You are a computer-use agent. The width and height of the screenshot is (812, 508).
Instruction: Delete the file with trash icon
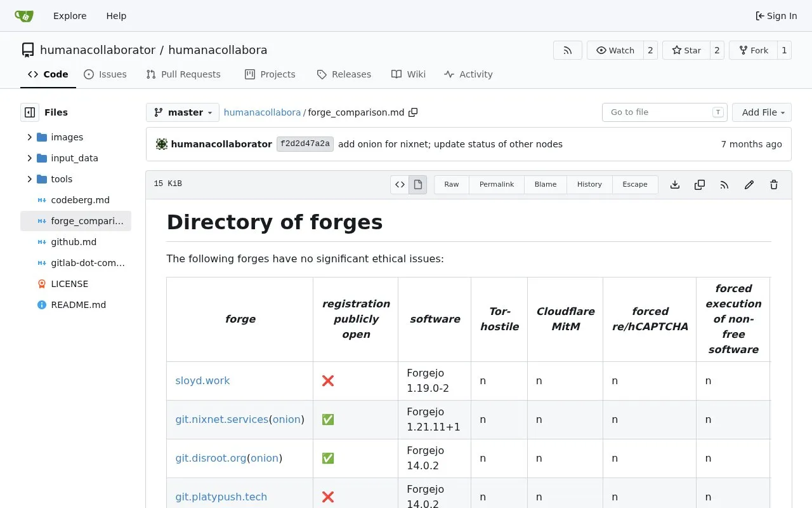[774, 185]
